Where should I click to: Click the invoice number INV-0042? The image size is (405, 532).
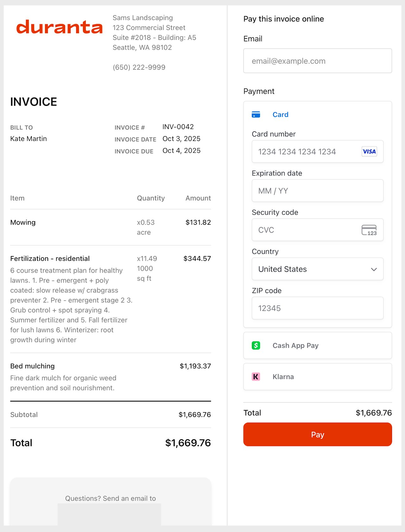coord(178,127)
